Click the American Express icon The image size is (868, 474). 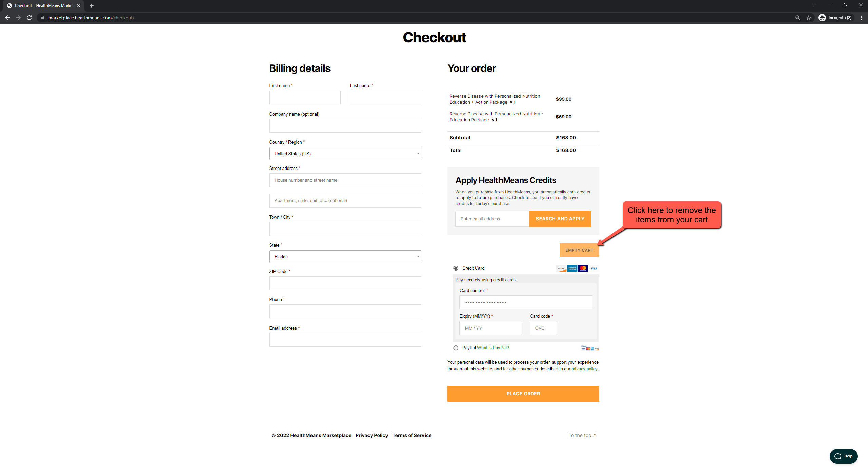click(572, 268)
